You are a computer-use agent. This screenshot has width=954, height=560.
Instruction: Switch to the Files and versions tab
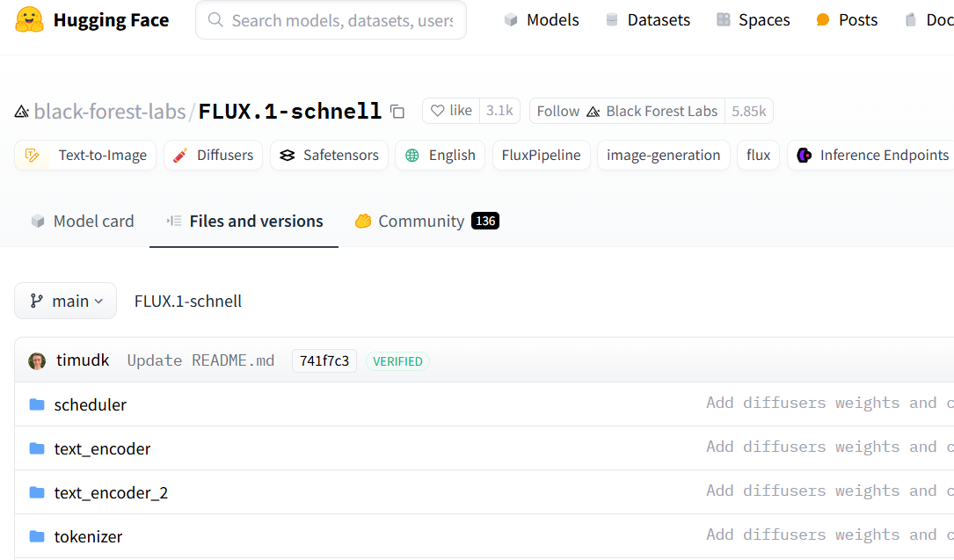pos(244,222)
